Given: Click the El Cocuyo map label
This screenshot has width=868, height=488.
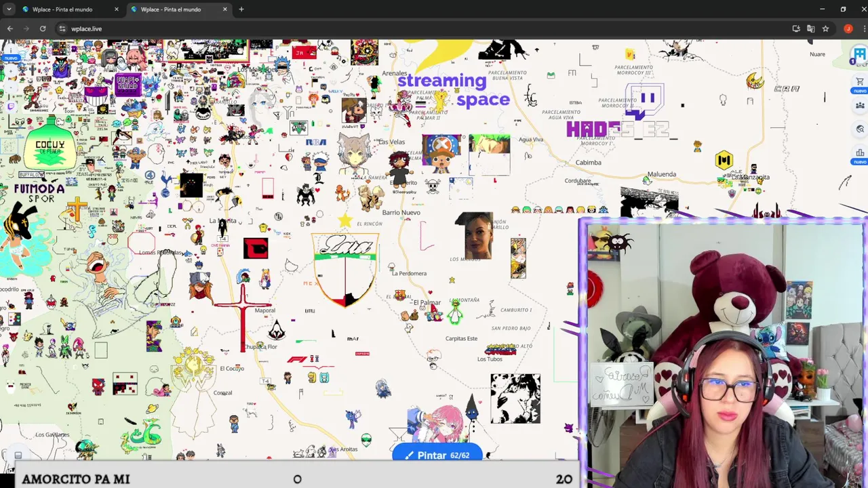Looking at the screenshot, I should tap(232, 368).
